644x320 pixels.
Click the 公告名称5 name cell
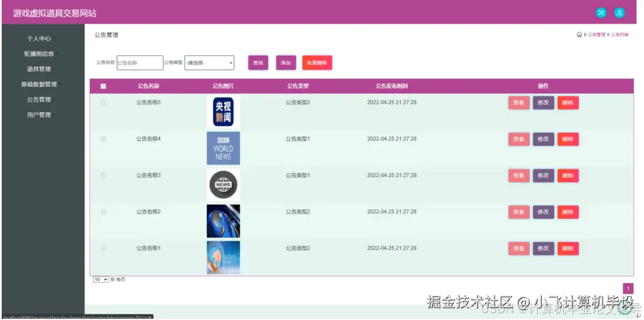[x=148, y=102]
